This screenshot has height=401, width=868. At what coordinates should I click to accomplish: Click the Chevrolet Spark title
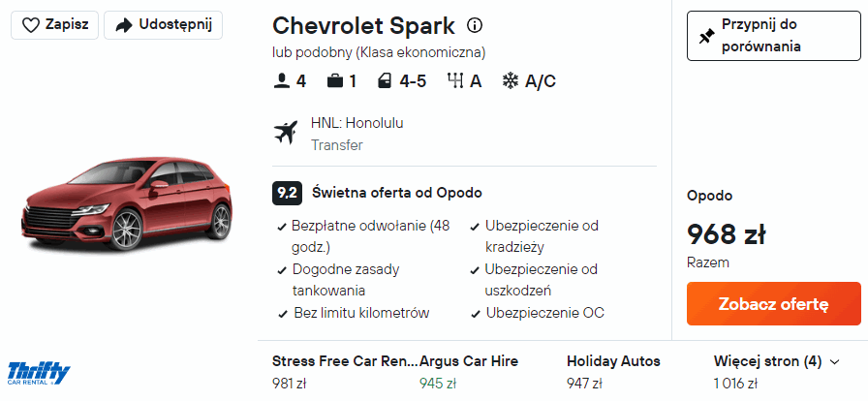(x=364, y=25)
